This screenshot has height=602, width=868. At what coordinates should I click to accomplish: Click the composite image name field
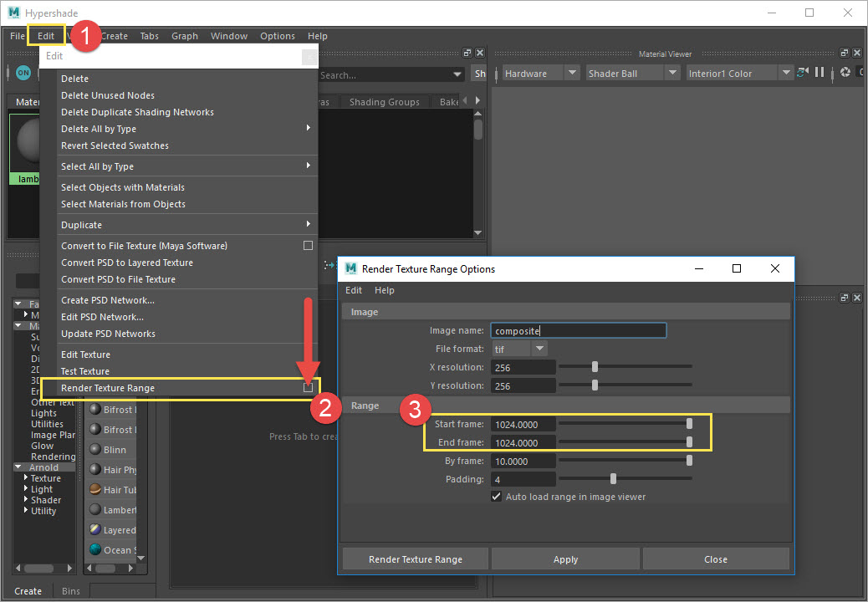[x=577, y=329]
